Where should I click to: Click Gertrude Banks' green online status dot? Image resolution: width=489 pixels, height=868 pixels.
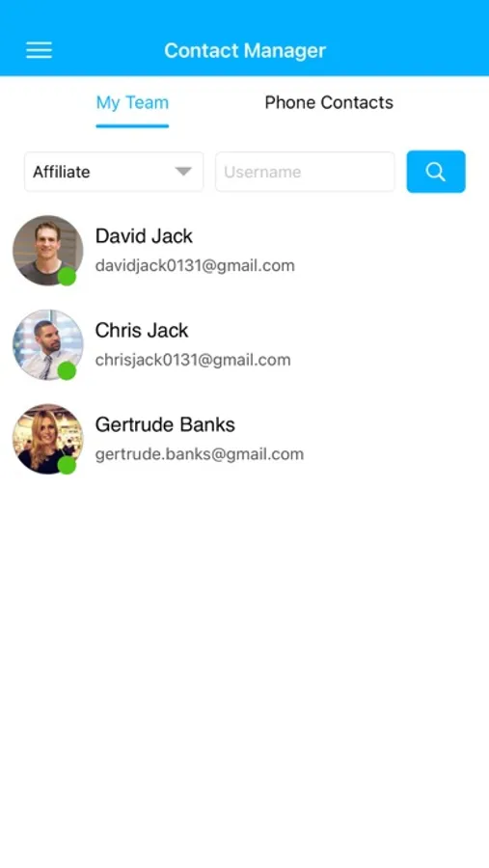click(67, 465)
